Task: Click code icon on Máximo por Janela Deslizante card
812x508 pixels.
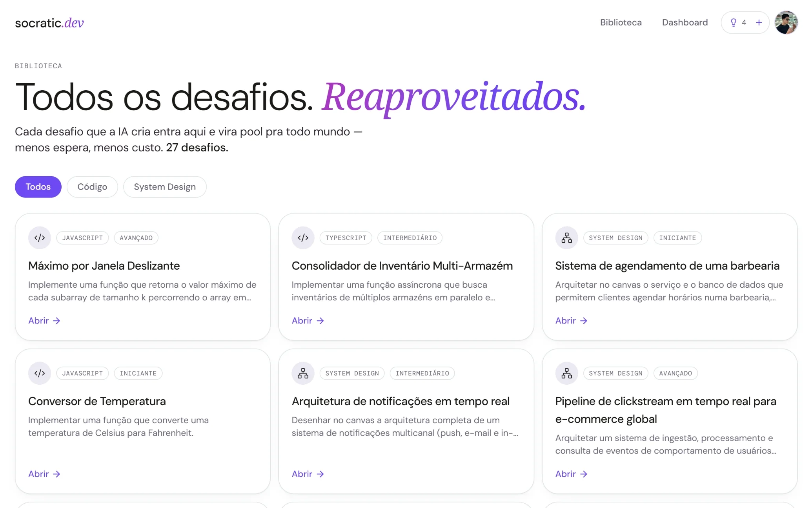Action: [40, 238]
